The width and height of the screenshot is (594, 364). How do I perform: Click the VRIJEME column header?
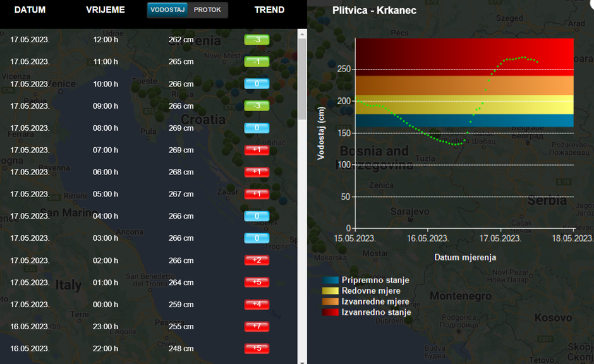coord(106,10)
